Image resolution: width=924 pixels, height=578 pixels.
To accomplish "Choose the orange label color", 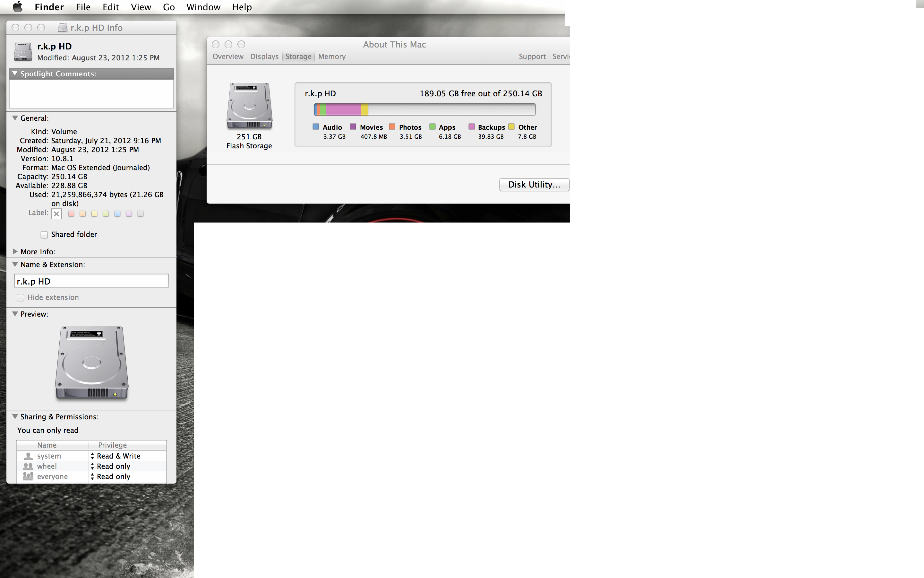I will point(82,213).
